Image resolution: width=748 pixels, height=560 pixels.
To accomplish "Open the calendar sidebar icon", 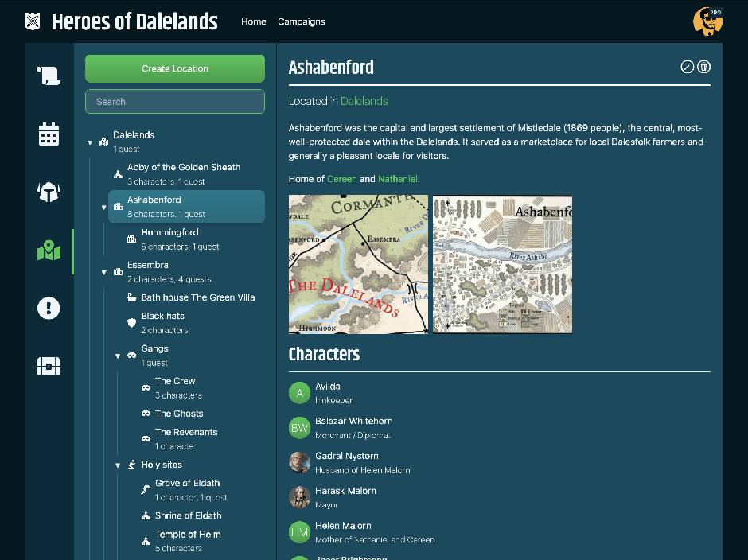I will 49,134.
